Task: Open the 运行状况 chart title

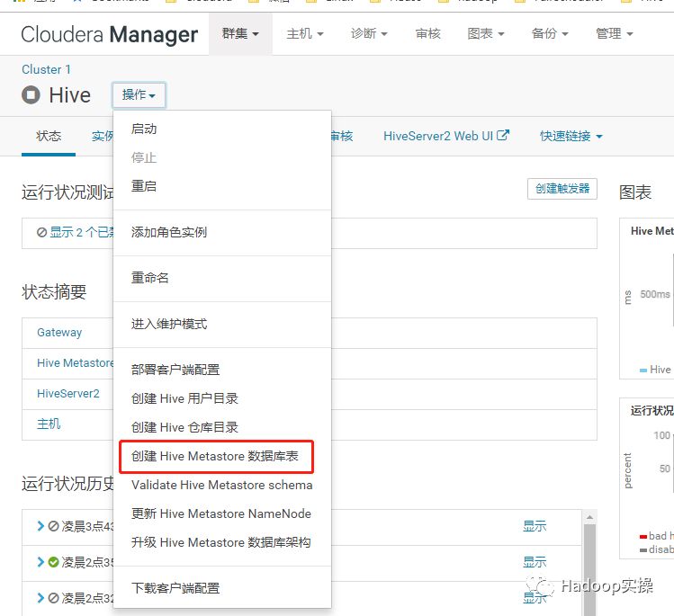Action: point(652,411)
